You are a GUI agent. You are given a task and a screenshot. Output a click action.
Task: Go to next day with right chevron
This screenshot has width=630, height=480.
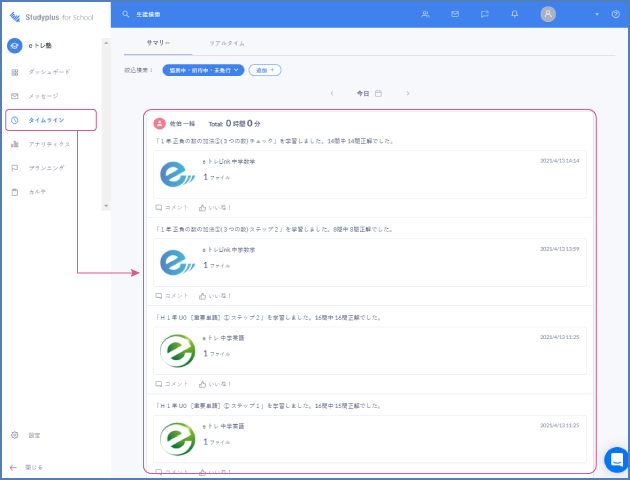[x=408, y=93]
